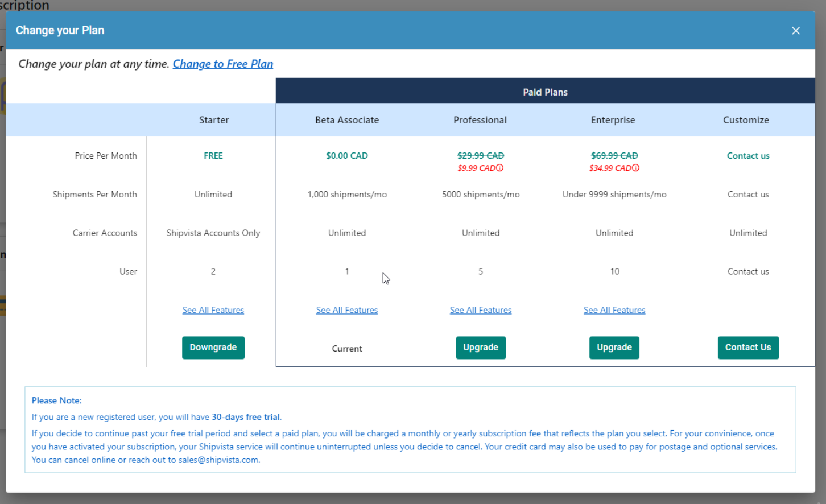This screenshot has width=826, height=504.
Task: Open See All Features for Beta Associate
Action: [x=347, y=310]
